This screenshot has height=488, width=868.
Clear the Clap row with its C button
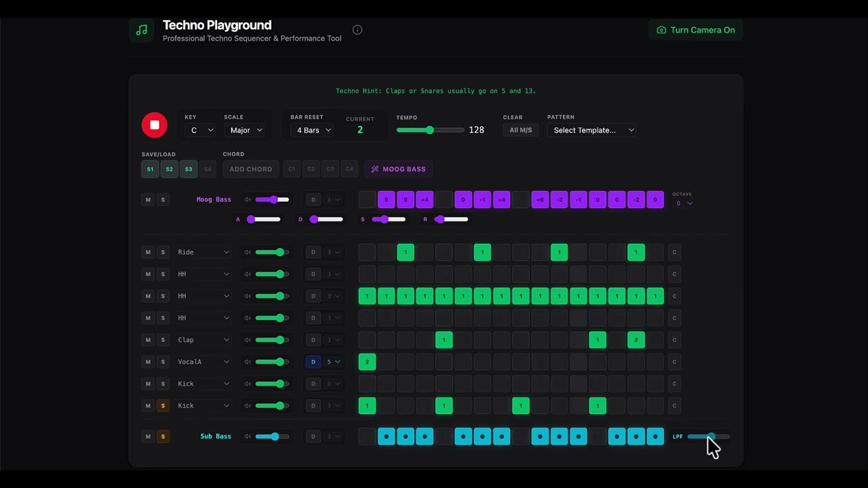[674, 340]
